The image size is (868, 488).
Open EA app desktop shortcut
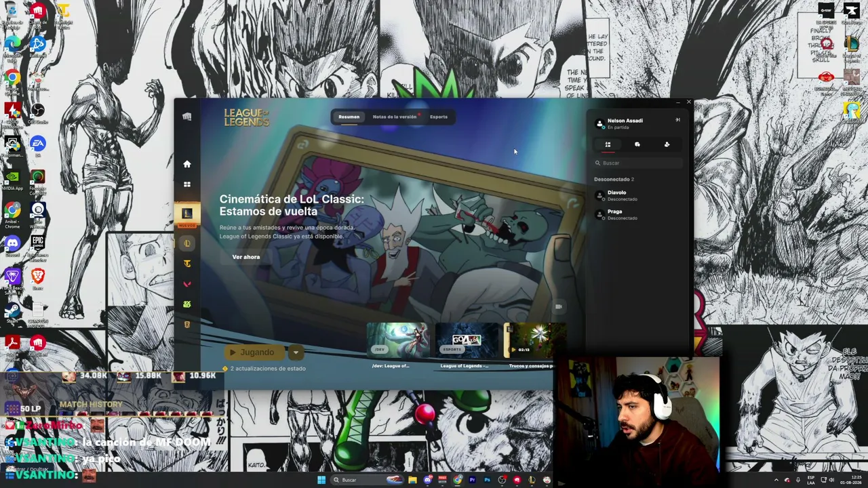[x=38, y=145]
